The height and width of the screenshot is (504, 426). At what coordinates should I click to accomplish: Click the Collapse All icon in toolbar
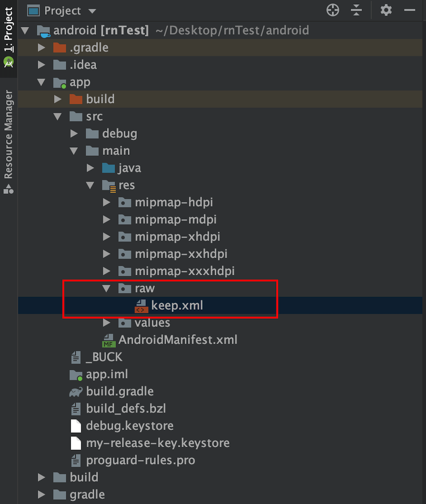pyautogui.click(x=356, y=10)
